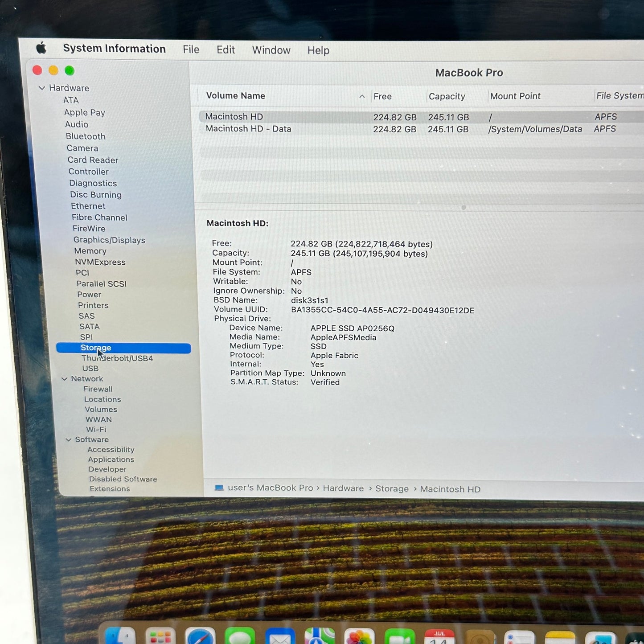Select Disc Burning in the sidebar

tap(95, 195)
